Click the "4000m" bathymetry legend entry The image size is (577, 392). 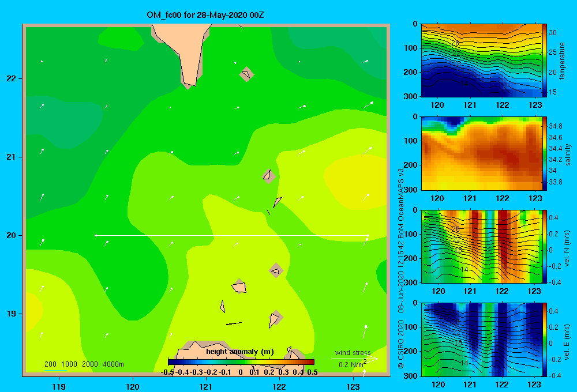pos(113,364)
